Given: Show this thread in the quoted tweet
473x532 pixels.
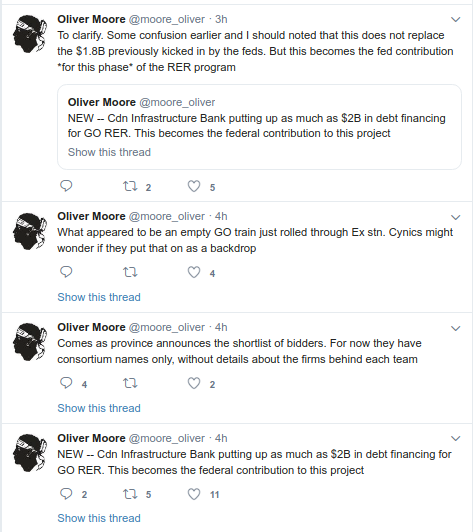Looking at the screenshot, I should 109,152.
